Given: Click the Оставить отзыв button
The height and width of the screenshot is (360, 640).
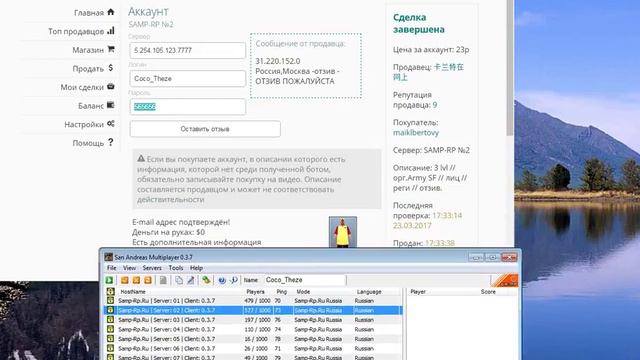Looking at the screenshot, I should [x=205, y=129].
